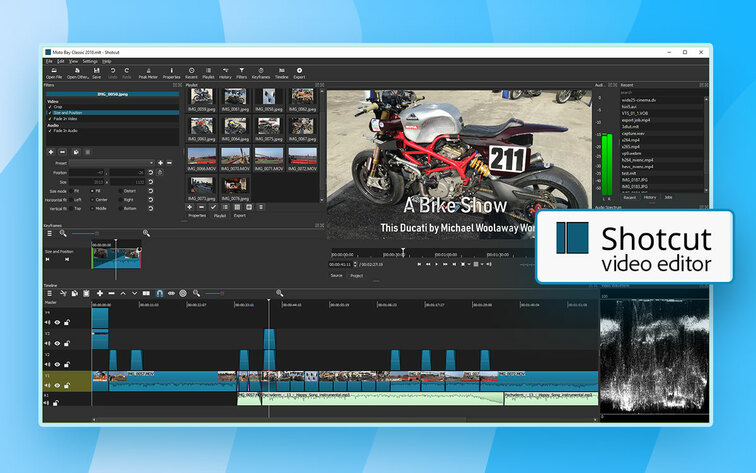Open the Keyframes panel from the toolbar
The image size is (756, 473).
261,73
